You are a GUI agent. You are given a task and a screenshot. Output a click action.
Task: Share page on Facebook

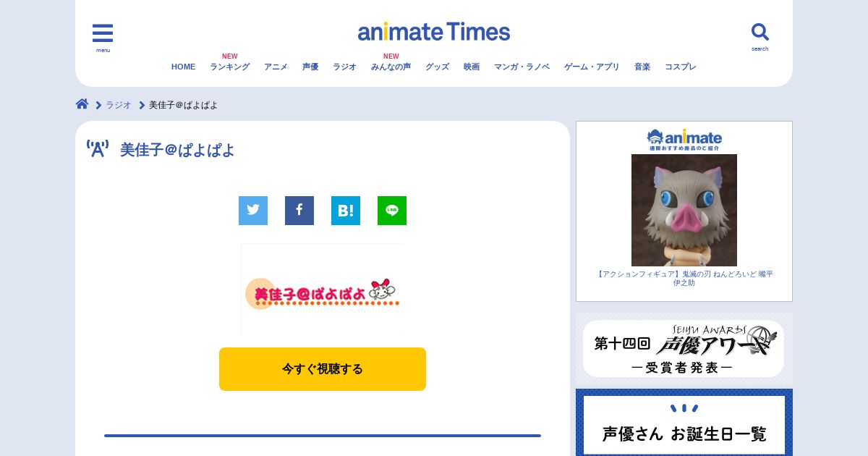[x=299, y=211]
